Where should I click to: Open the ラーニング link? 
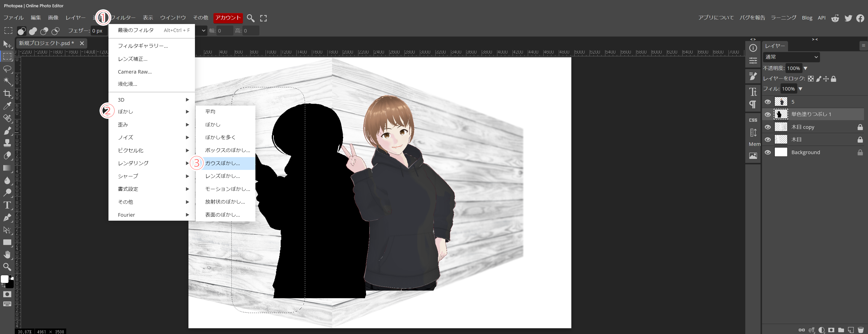[784, 18]
